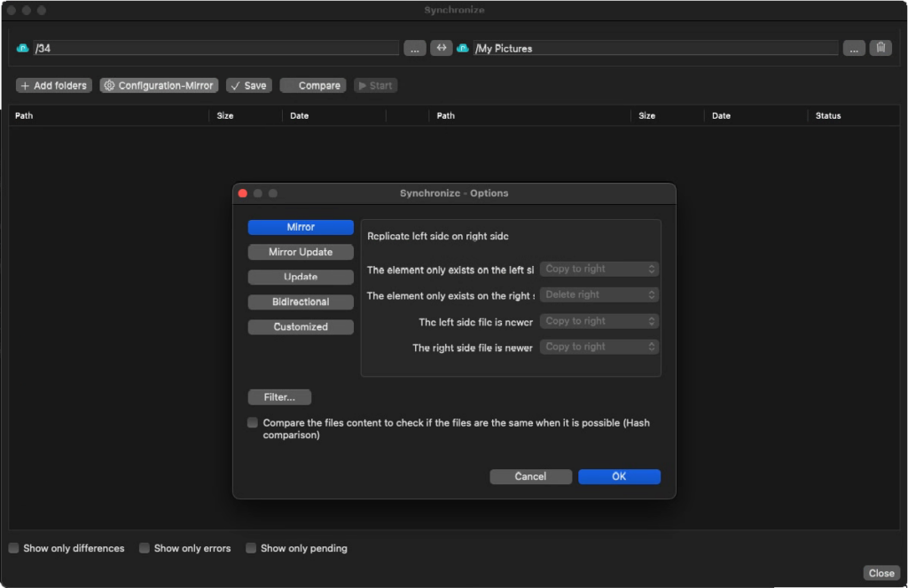Open the Delete right action dropdown
The height and width of the screenshot is (588, 908).
[x=599, y=294]
